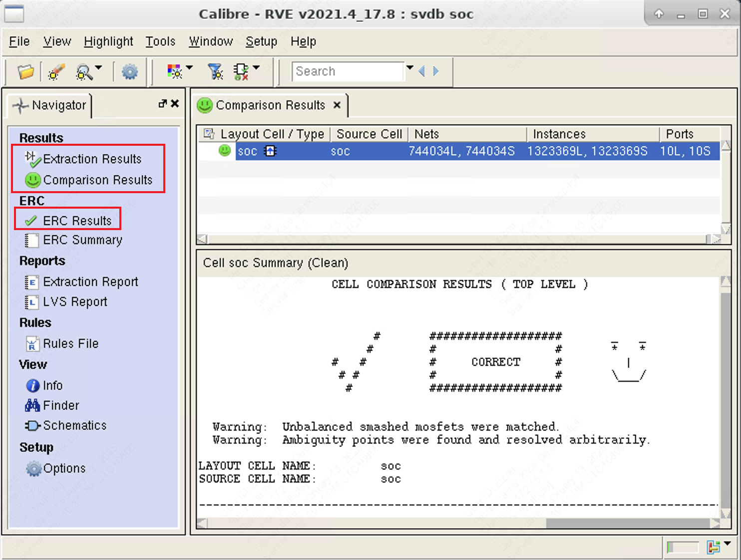
Task: Expand the dropdown arrow beside the magnifier
Action: click(98, 68)
